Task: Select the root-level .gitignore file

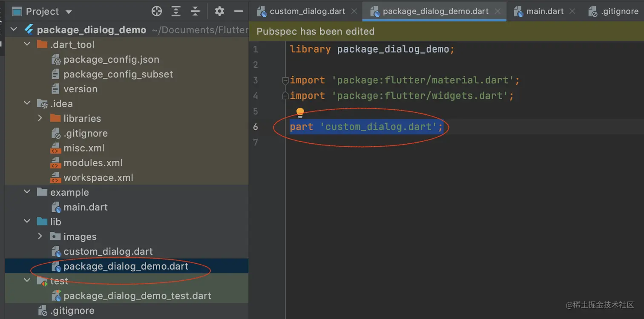Action: tap(72, 310)
